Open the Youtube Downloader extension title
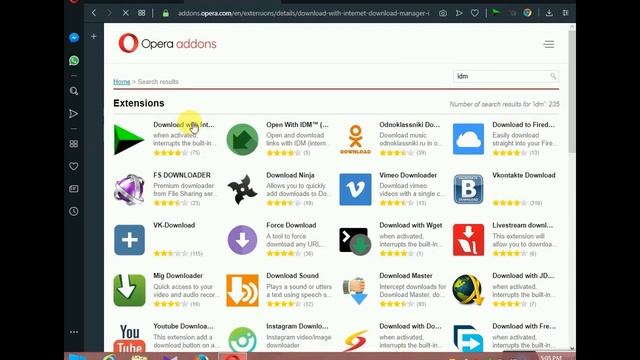Image resolution: width=640 pixels, height=360 pixels. pyautogui.click(x=183, y=326)
